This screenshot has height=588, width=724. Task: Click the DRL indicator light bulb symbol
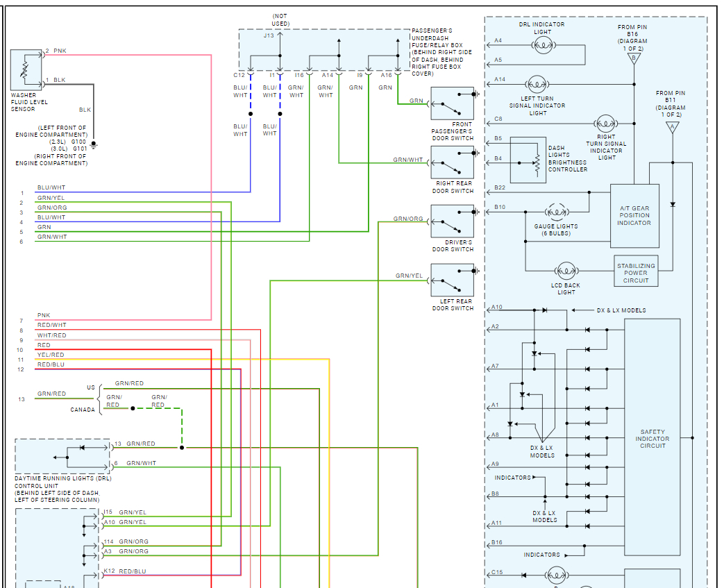[544, 45]
